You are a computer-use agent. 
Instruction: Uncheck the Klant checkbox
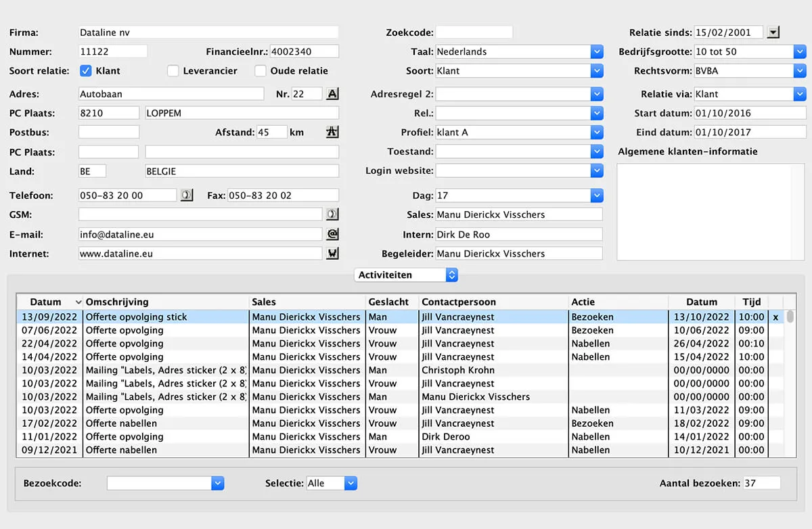pyautogui.click(x=86, y=70)
